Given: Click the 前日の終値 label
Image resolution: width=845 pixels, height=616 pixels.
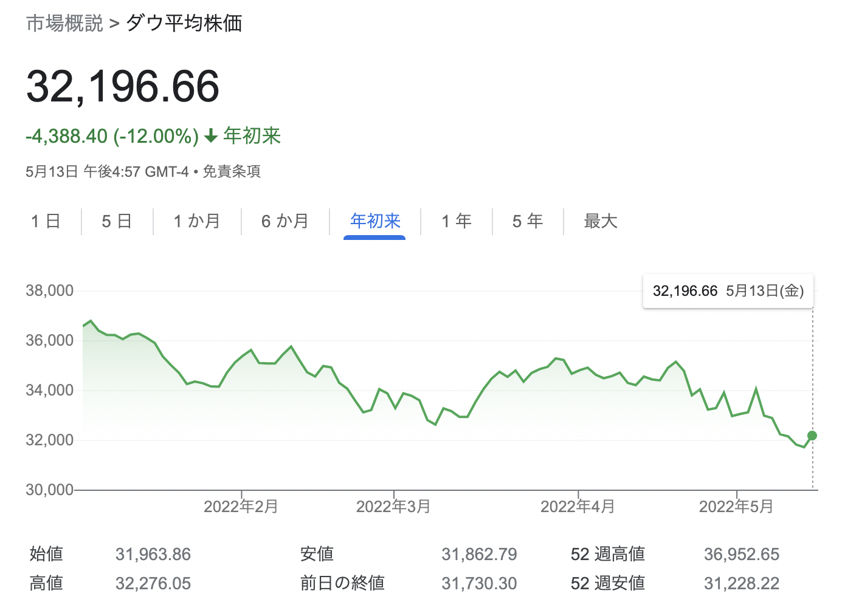Looking at the screenshot, I should [x=342, y=583].
